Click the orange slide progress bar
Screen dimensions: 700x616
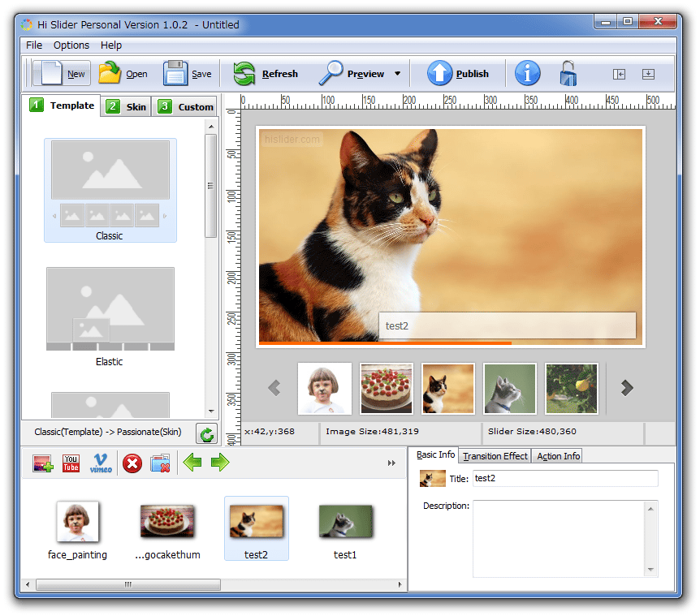385,343
